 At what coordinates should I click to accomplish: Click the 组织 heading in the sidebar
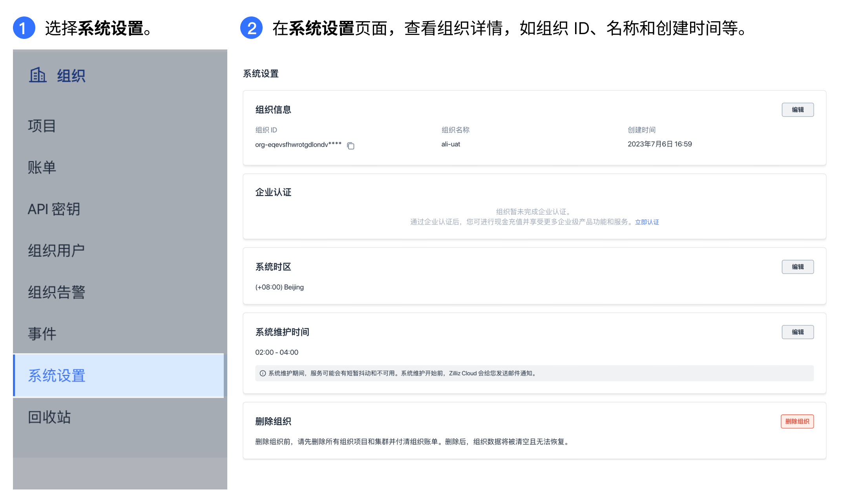coord(71,75)
